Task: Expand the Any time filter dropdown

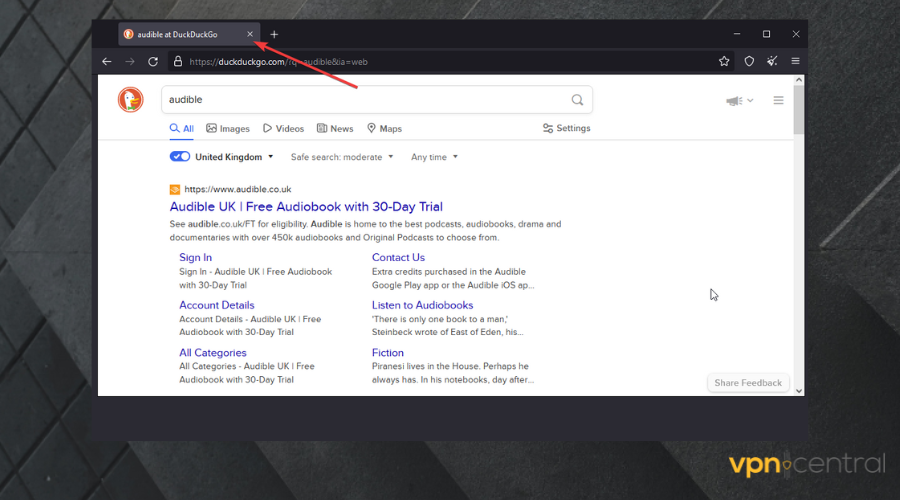Action: coord(434,157)
